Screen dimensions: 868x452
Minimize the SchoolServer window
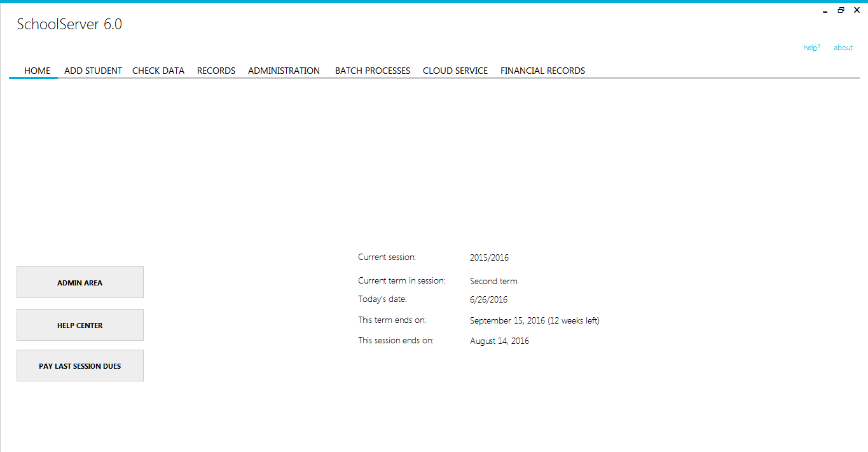(x=825, y=10)
